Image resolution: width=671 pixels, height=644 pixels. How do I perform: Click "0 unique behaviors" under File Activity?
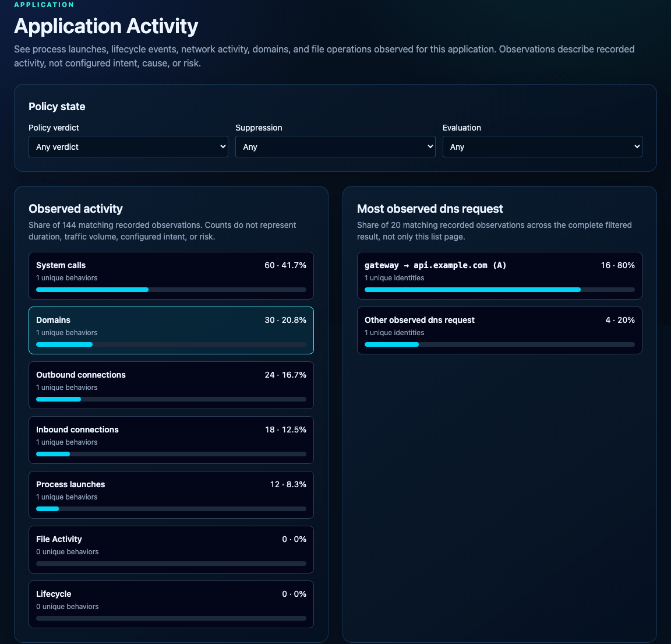(68, 552)
